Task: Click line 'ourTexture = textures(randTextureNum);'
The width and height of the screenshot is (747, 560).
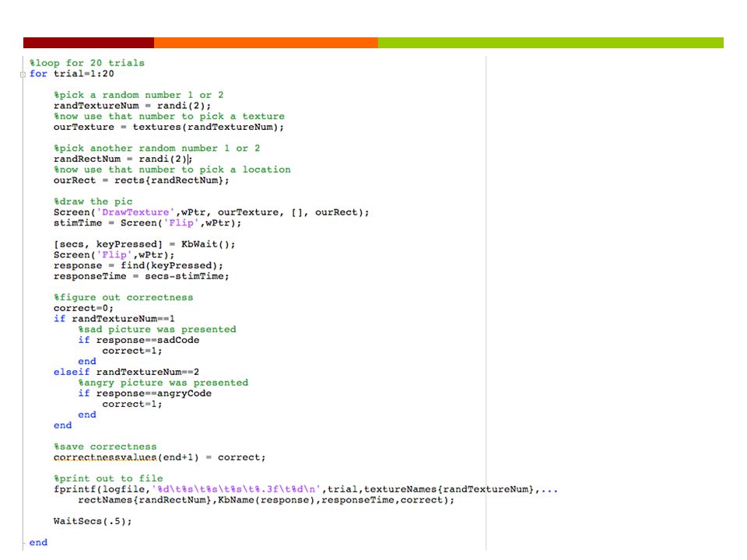Action: tap(169, 127)
